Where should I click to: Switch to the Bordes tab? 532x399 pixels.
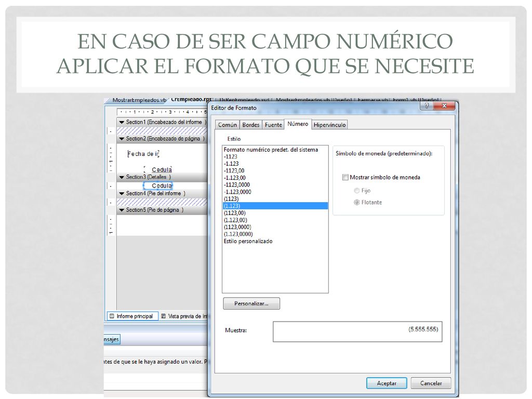(251, 125)
